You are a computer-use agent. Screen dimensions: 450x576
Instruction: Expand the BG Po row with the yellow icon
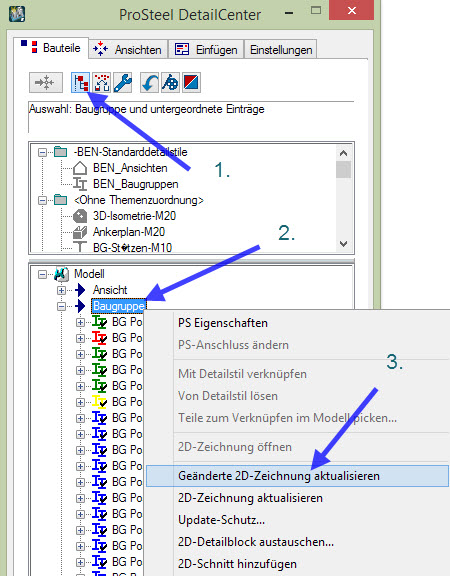80,402
